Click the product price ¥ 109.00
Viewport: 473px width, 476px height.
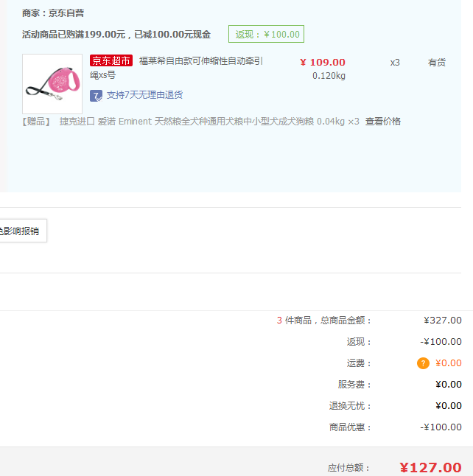point(323,62)
